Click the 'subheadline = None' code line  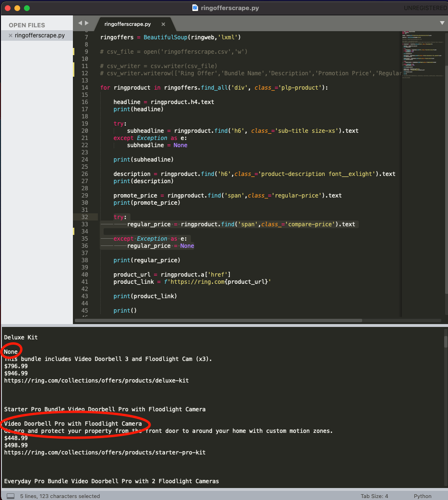(x=157, y=145)
